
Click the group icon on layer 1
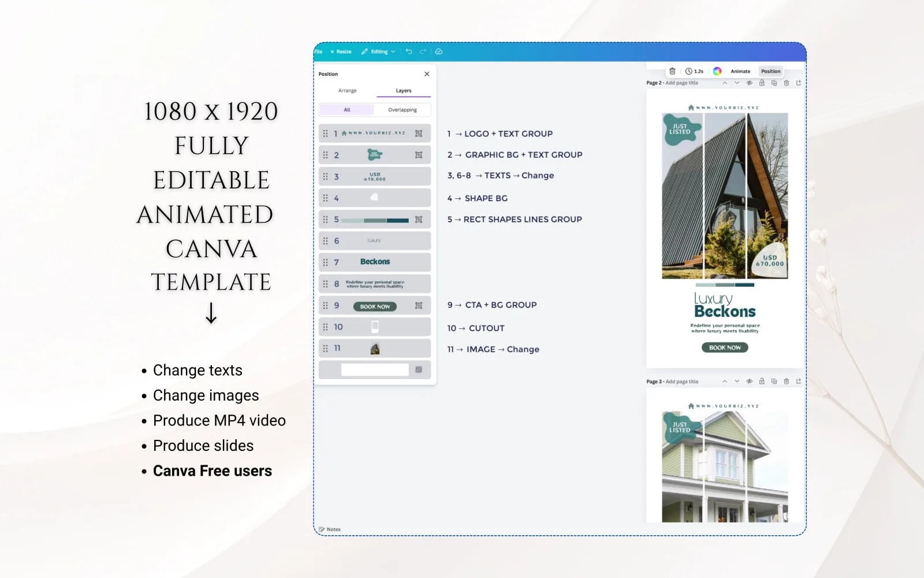pyautogui.click(x=419, y=134)
